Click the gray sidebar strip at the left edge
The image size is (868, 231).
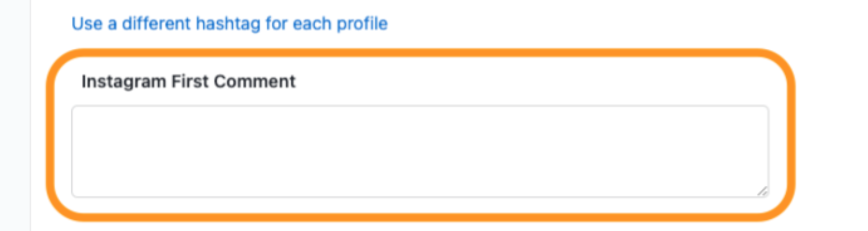(x=15, y=115)
